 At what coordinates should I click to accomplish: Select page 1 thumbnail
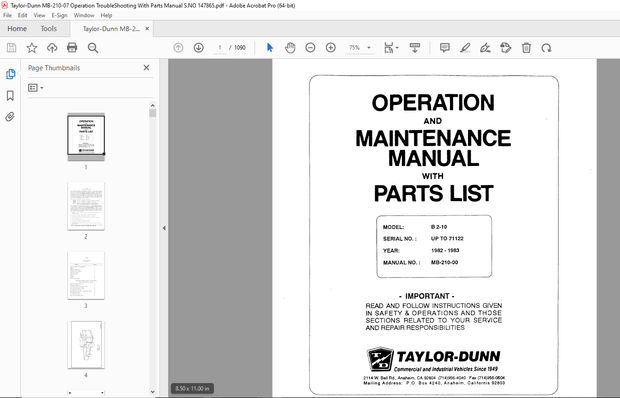click(86, 137)
